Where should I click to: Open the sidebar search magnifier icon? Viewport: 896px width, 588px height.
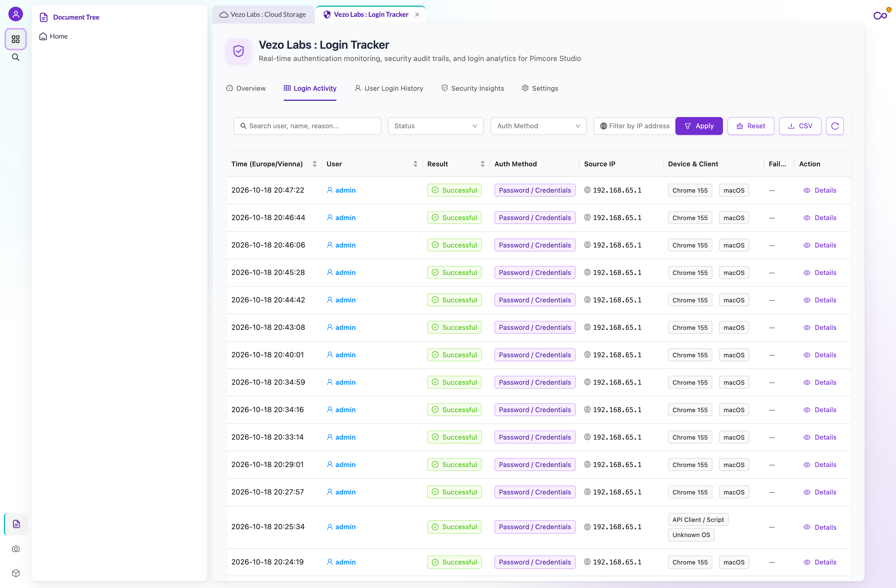point(15,57)
